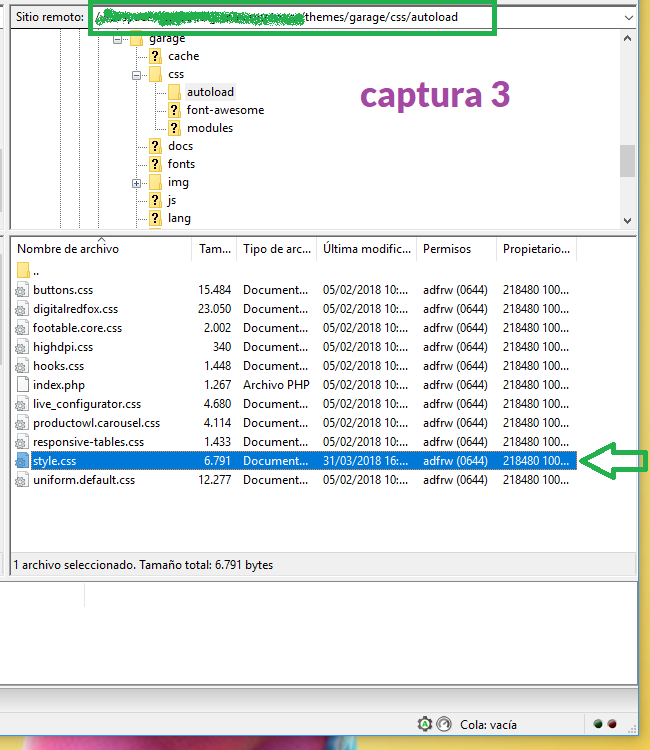
Task: Open the remote site path dropdown arrow
Action: (628, 18)
